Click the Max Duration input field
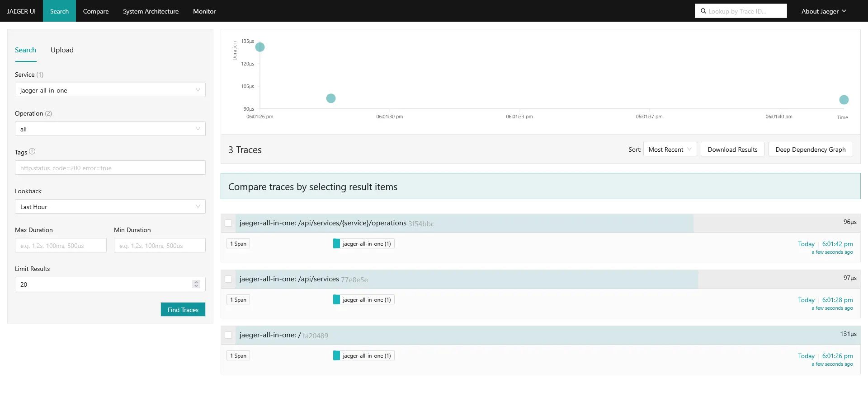Viewport: 868px width, 415px height. [x=61, y=245]
